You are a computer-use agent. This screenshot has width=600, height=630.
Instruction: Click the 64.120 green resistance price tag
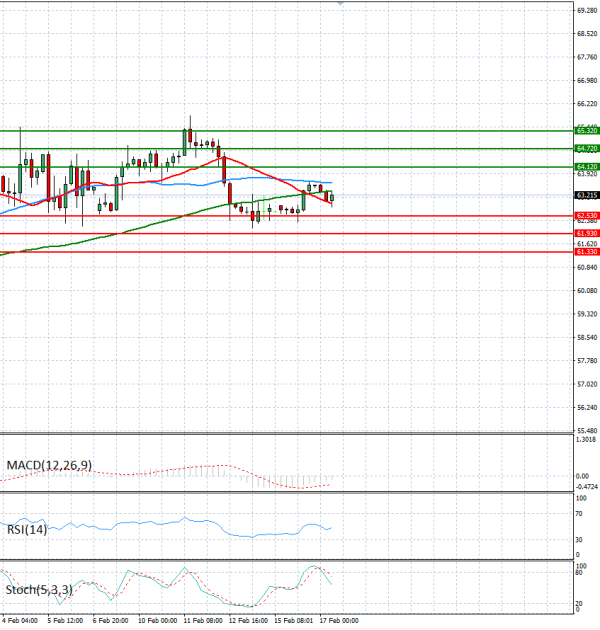(x=587, y=166)
